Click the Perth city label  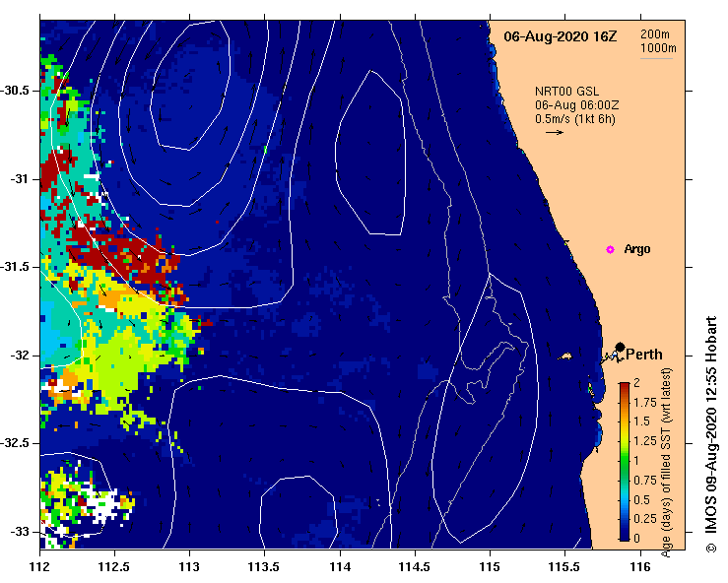[x=644, y=355]
